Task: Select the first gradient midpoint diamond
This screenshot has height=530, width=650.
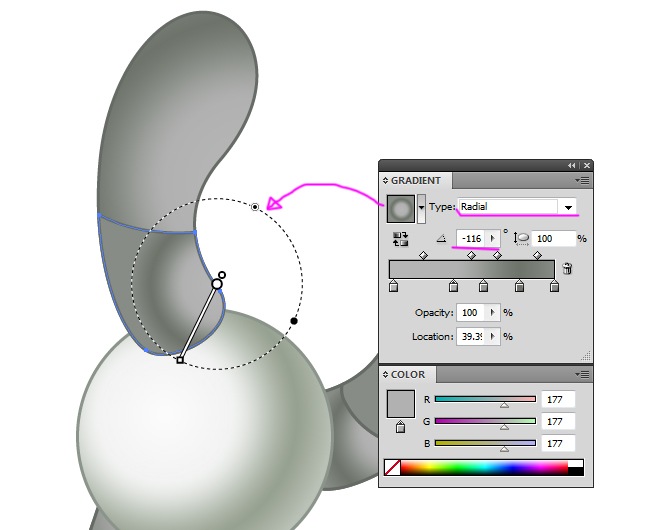Action: coord(423,255)
